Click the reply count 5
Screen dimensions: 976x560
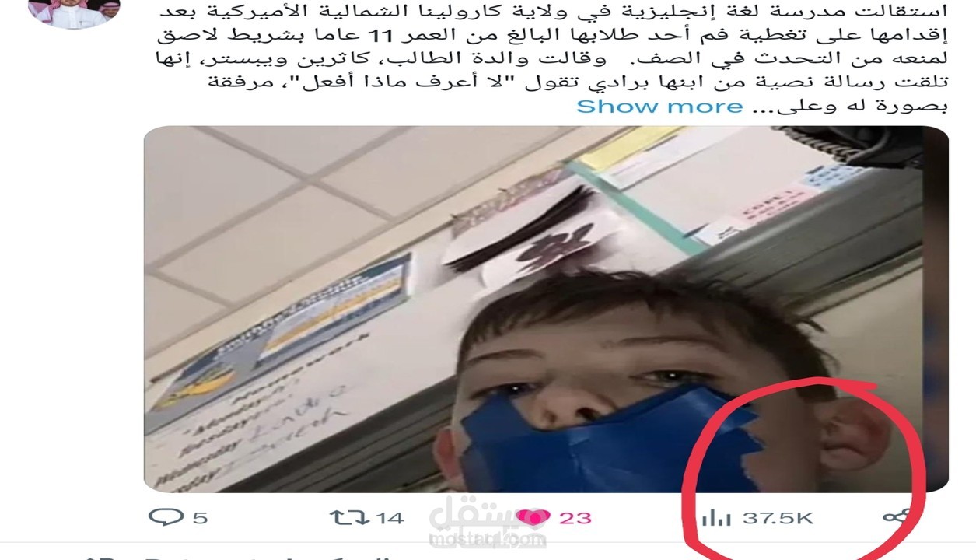[200, 517]
